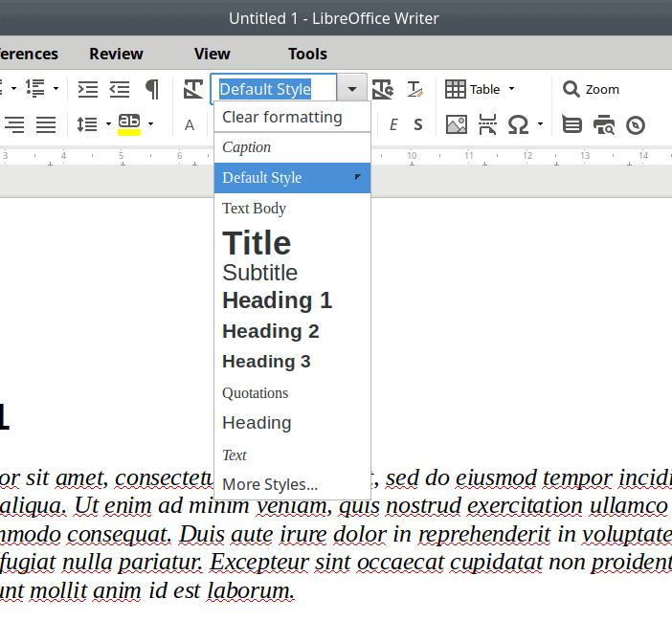Viewport: 672px width, 621px height.
Task: Select the Caption style entry
Action: point(292,147)
